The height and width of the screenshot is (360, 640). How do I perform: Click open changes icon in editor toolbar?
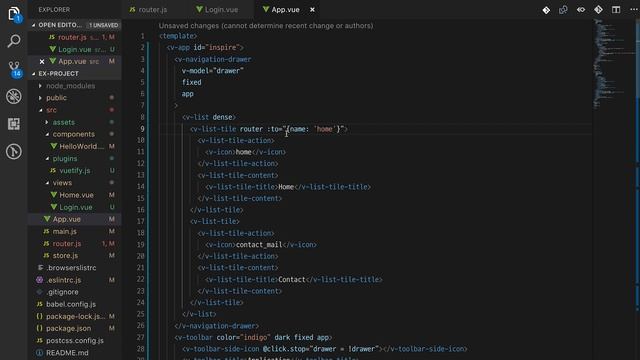(563, 10)
